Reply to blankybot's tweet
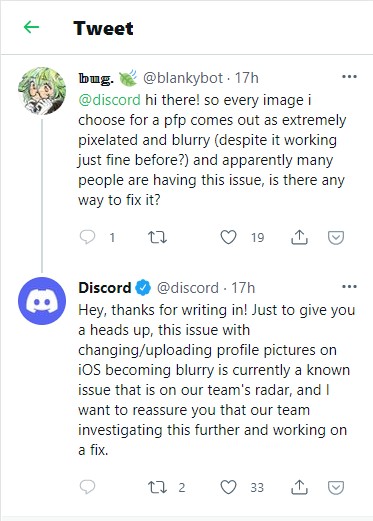 (88, 237)
